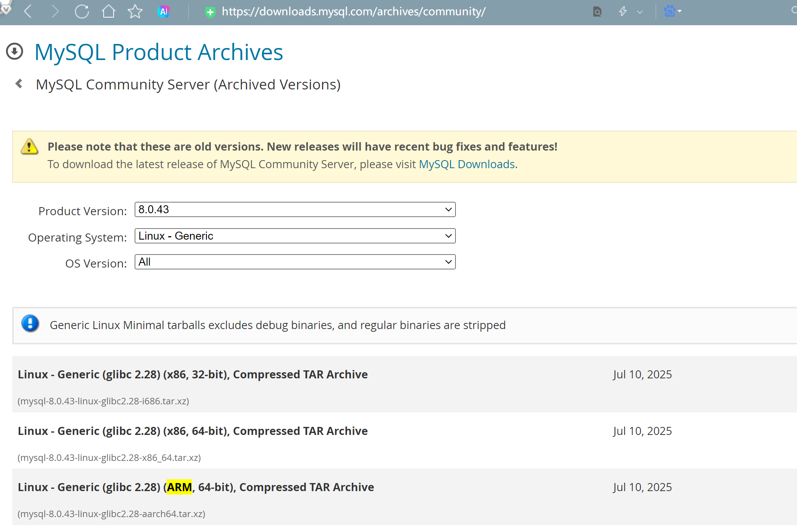797x532 pixels.
Task: Reload the page with refresh icon
Action: coord(82,11)
